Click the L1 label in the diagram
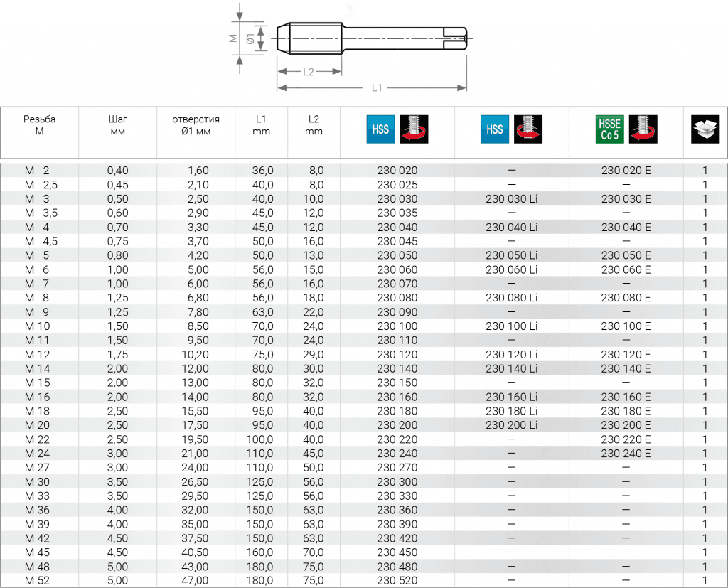The image size is (728, 588). point(377,87)
